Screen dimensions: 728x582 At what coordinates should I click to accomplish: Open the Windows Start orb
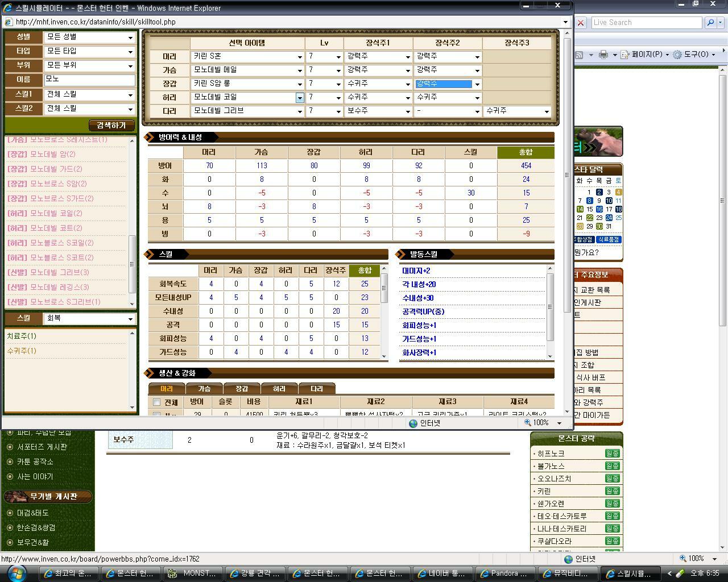[x=15, y=572]
